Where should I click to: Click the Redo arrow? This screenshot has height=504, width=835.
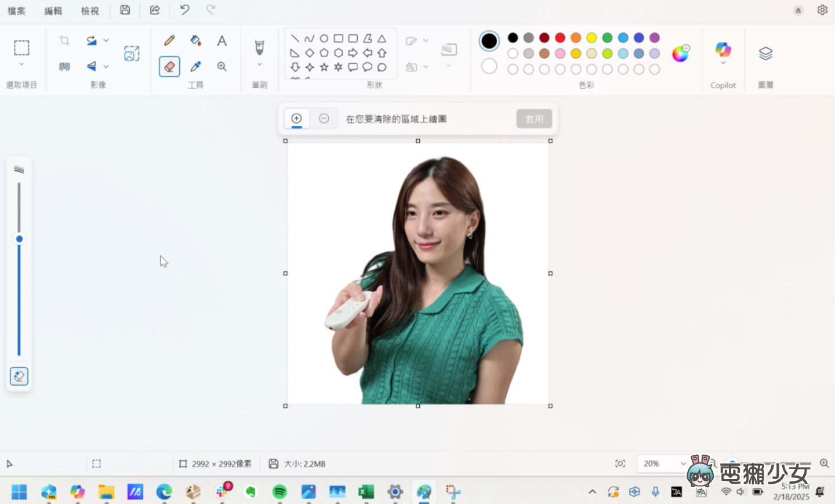[x=211, y=10]
